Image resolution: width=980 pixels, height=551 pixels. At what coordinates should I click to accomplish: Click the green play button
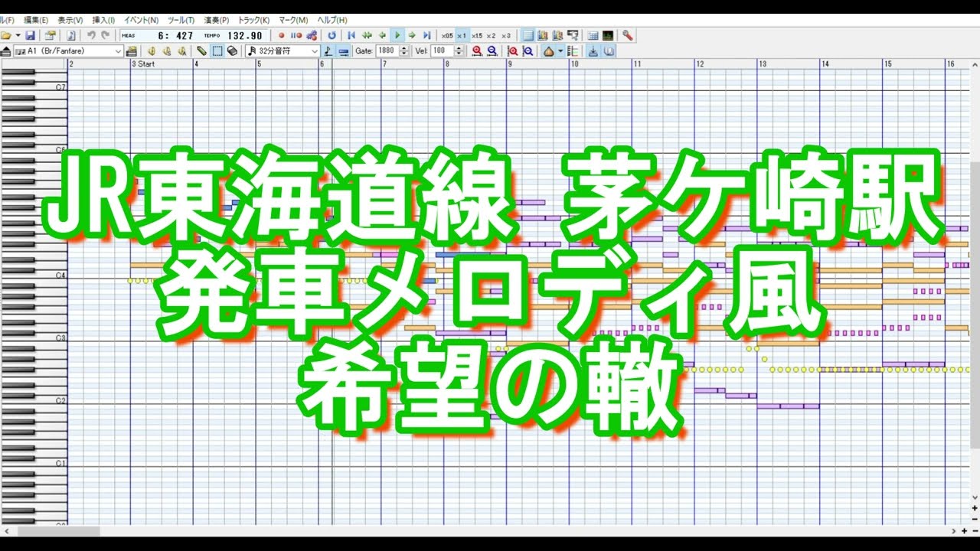click(x=397, y=35)
